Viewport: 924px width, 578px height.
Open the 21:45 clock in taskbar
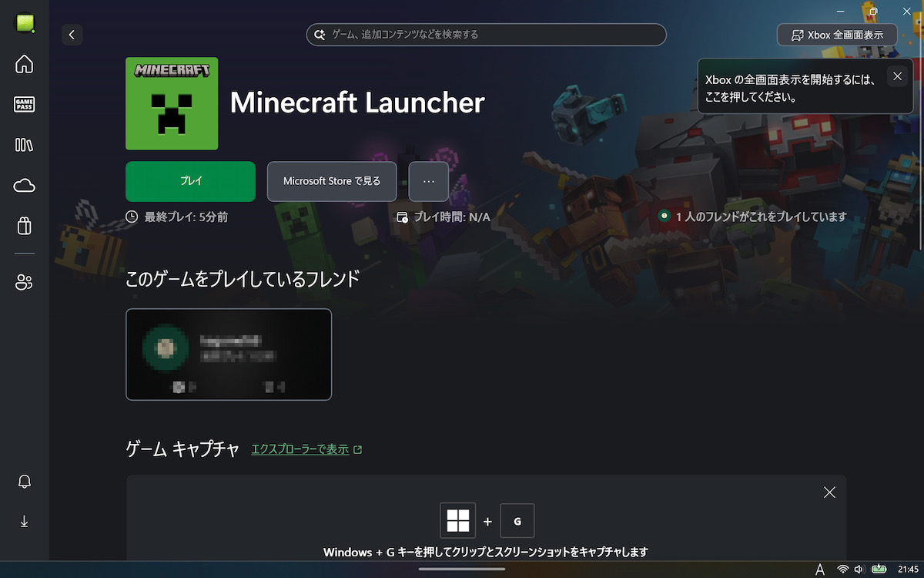[x=909, y=569]
